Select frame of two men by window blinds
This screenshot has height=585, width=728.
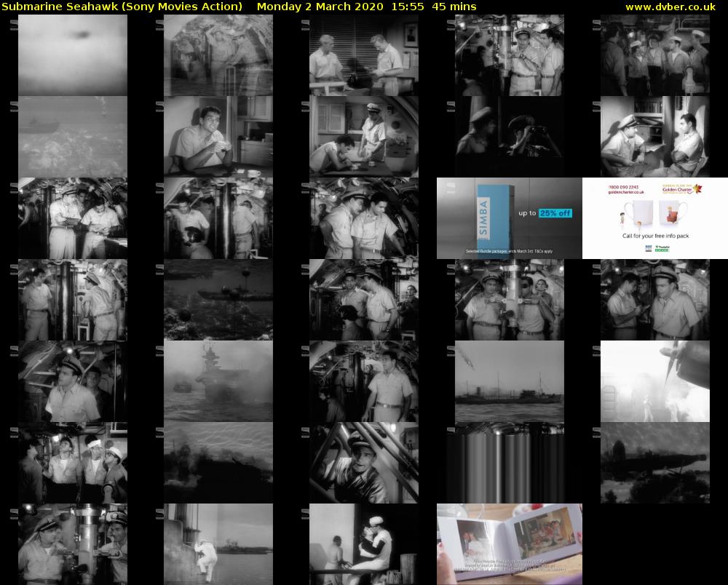pos(364,55)
